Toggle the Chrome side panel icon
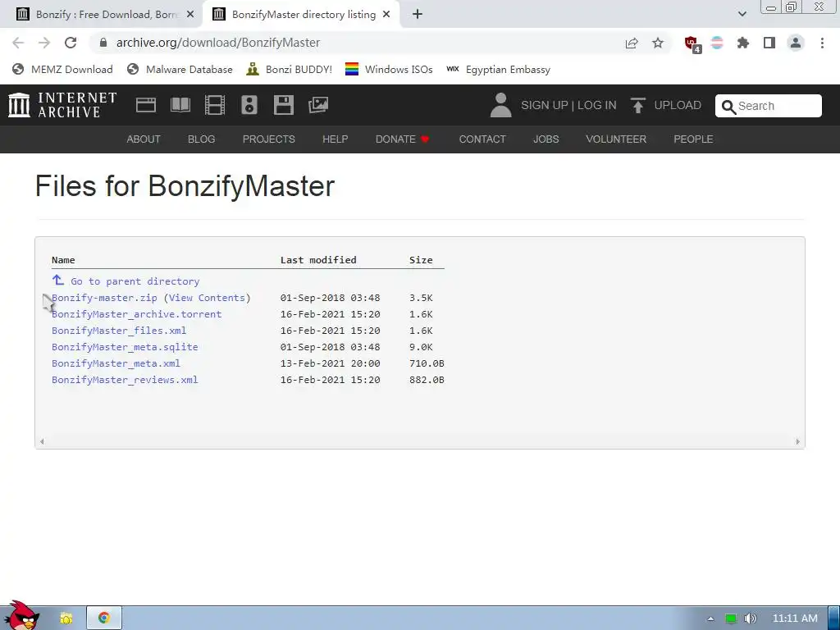Screen dimensions: 840x630 pyautogui.click(x=769, y=43)
